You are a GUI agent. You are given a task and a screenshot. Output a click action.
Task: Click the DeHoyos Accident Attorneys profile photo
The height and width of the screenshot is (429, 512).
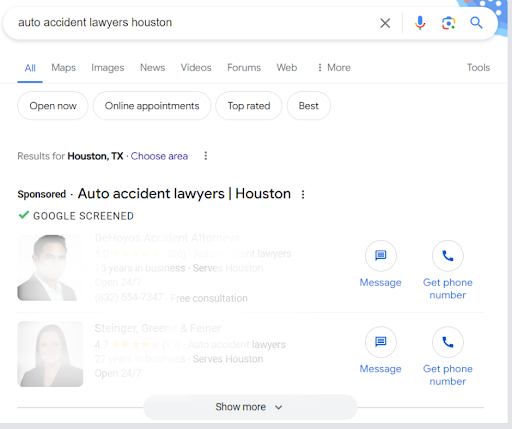(50, 268)
